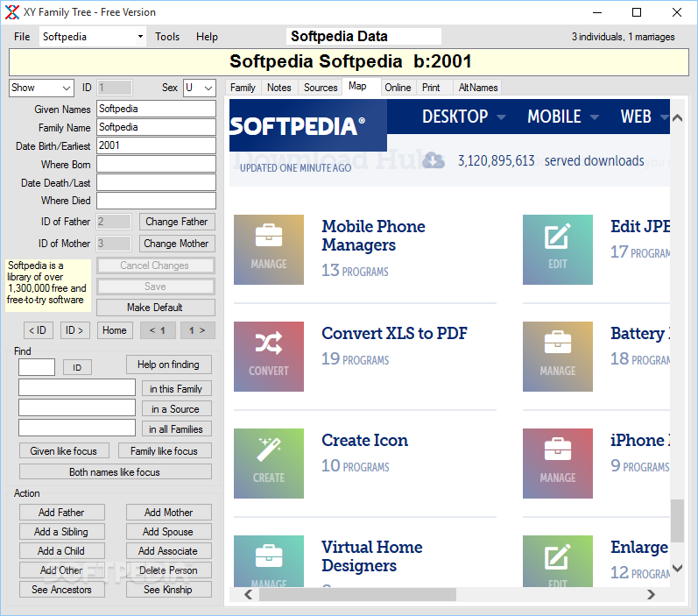Screen dimensions: 698x616
Task: Click the in all Families button
Action: click(x=176, y=429)
